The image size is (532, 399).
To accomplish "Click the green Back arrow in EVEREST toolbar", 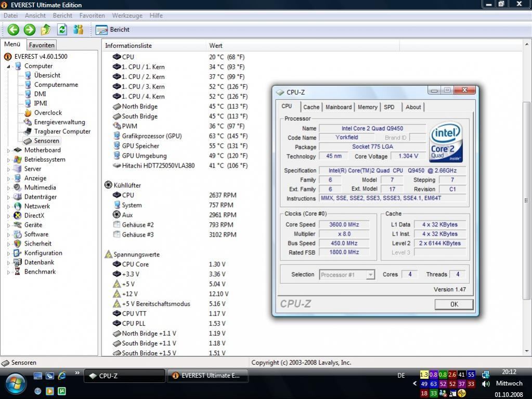I will point(13,30).
